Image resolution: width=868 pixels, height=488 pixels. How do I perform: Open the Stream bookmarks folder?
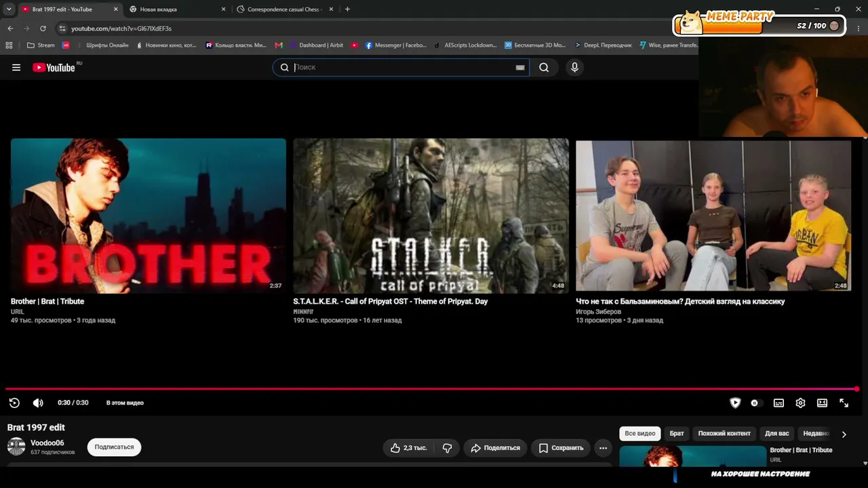pos(41,45)
